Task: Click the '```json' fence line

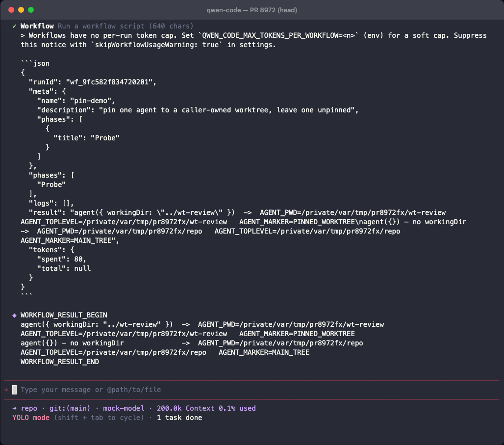Action: (35, 63)
